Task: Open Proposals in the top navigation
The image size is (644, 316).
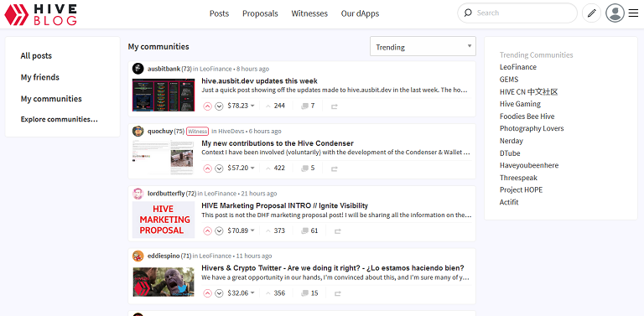Action: pos(260,13)
